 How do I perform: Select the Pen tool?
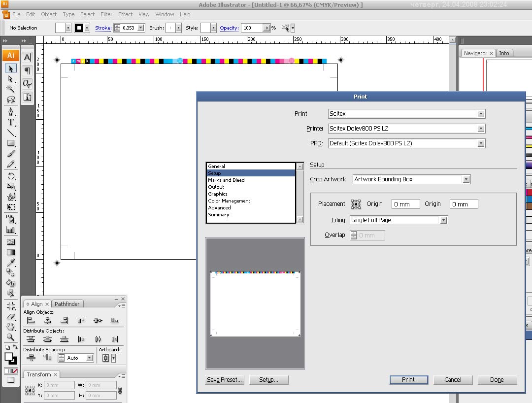[11, 112]
